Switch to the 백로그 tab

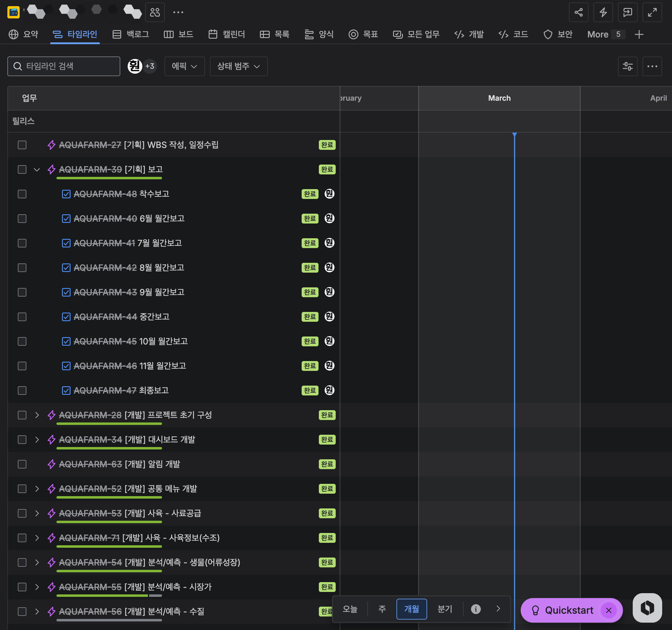(131, 34)
